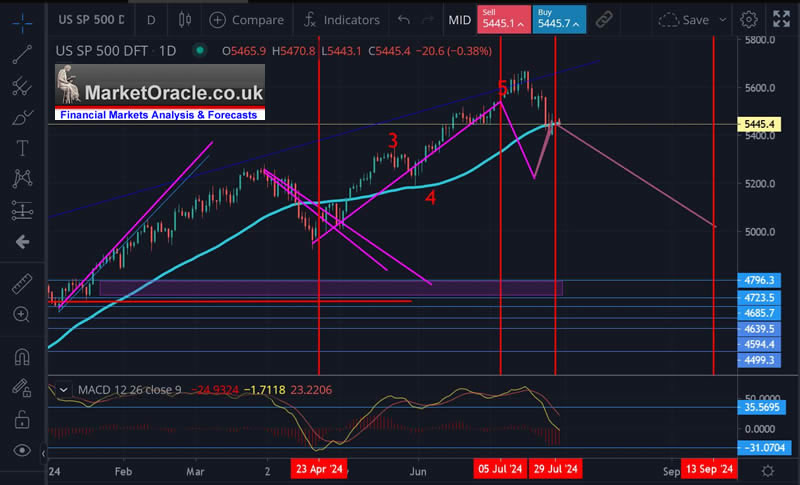
Task: Click the MACD -31.0704 level label
Action: click(x=764, y=448)
